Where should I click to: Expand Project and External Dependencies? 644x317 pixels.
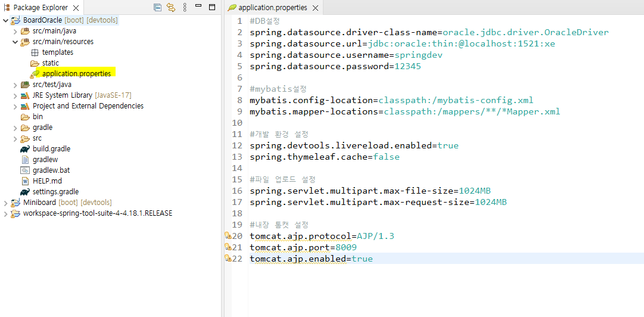tap(15, 106)
